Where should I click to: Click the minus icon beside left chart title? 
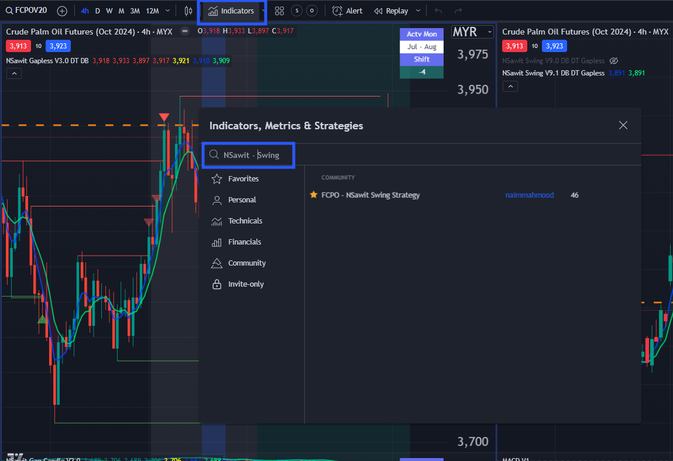[x=185, y=31]
